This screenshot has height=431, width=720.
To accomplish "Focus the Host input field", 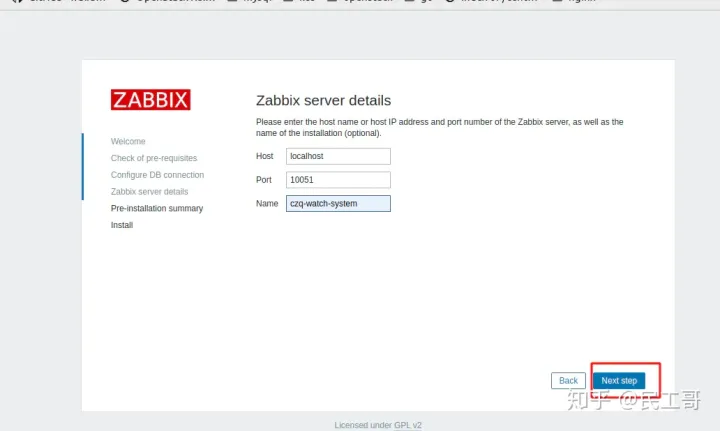I will click(x=338, y=156).
